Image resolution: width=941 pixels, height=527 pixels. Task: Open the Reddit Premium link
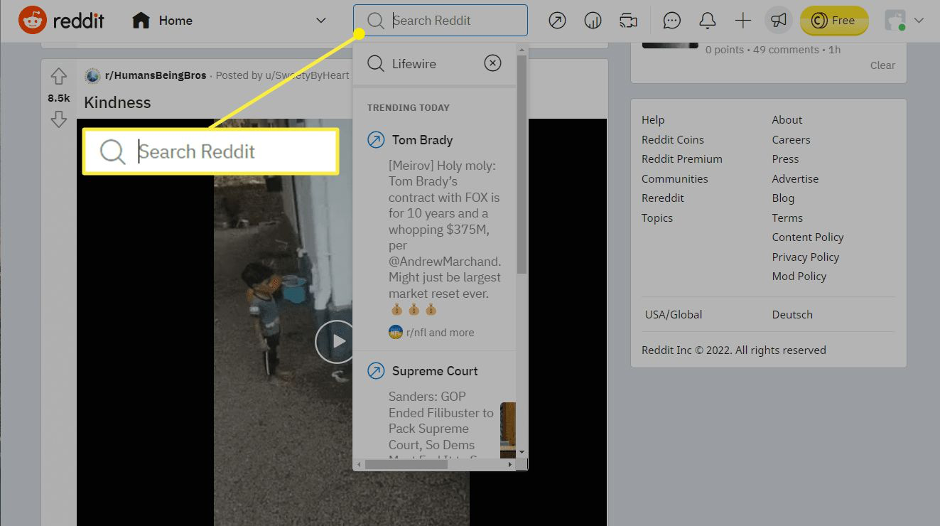coord(681,159)
